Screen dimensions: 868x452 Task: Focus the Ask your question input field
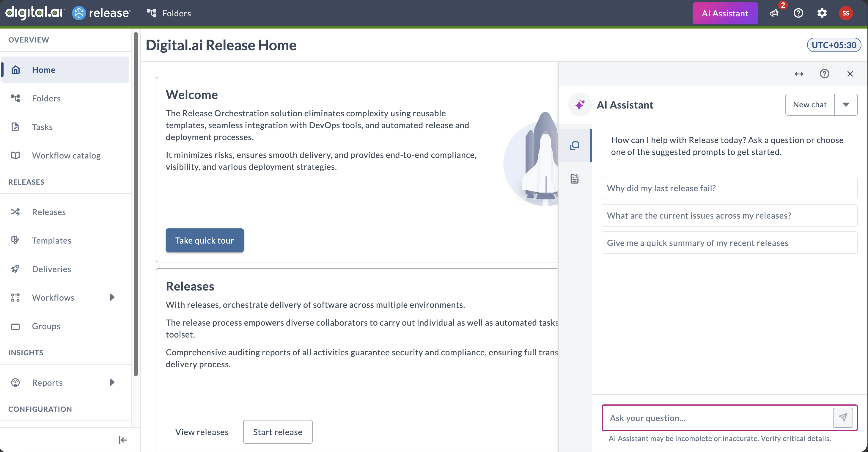pyautogui.click(x=717, y=418)
